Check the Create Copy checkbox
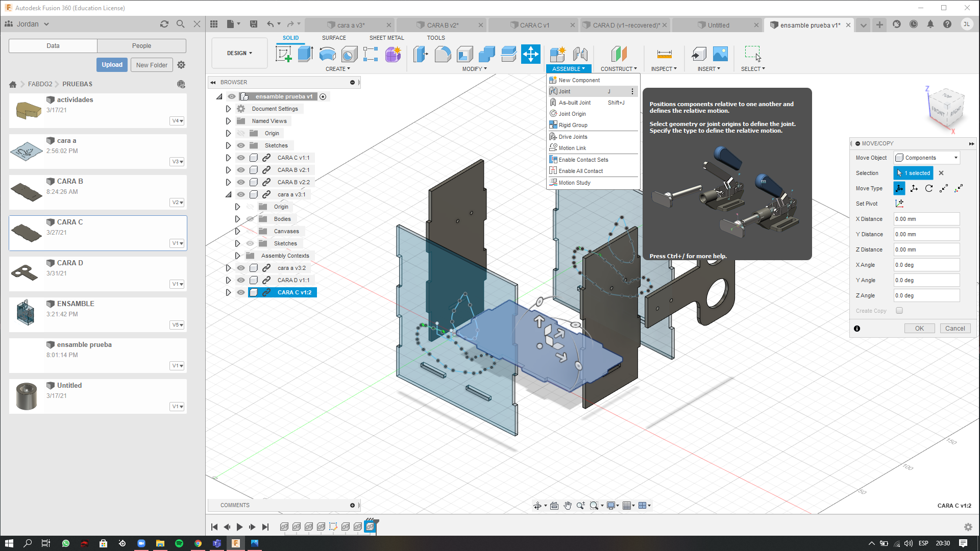980x551 pixels. [x=898, y=311]
